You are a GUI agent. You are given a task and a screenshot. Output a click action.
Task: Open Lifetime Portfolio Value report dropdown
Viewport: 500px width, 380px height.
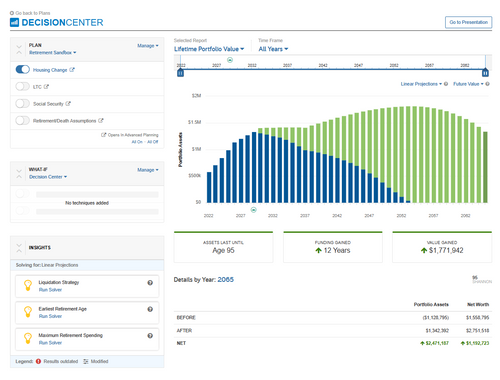pyautogui.click(x=209, y=49)
